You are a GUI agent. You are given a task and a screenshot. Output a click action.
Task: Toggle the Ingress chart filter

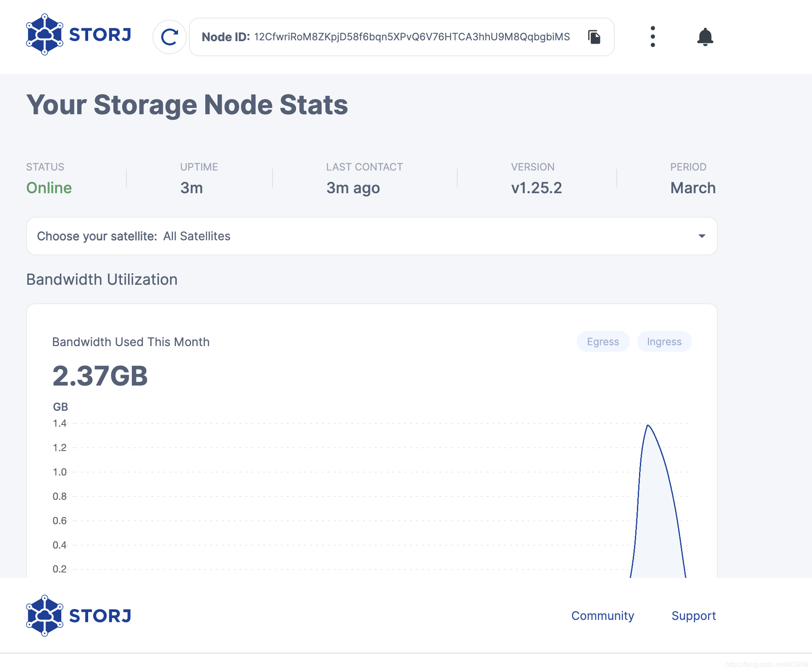(x=664, y=341)
